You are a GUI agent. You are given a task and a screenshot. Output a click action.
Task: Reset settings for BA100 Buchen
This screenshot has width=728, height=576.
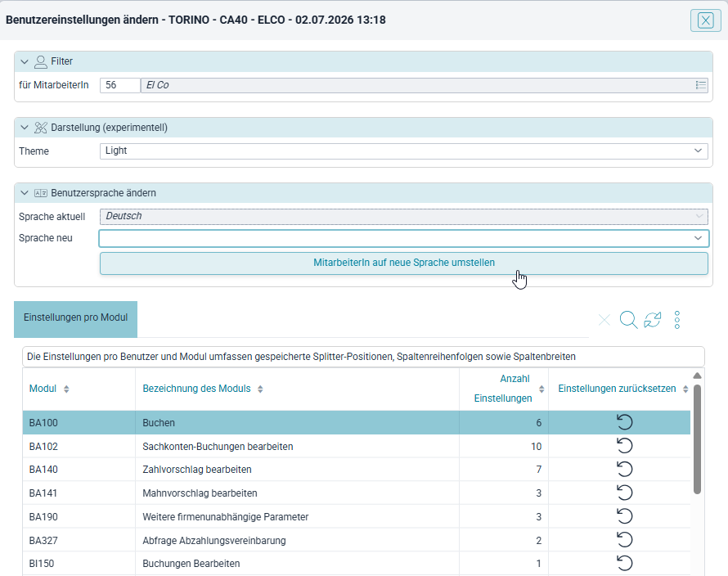click(624, 422)
